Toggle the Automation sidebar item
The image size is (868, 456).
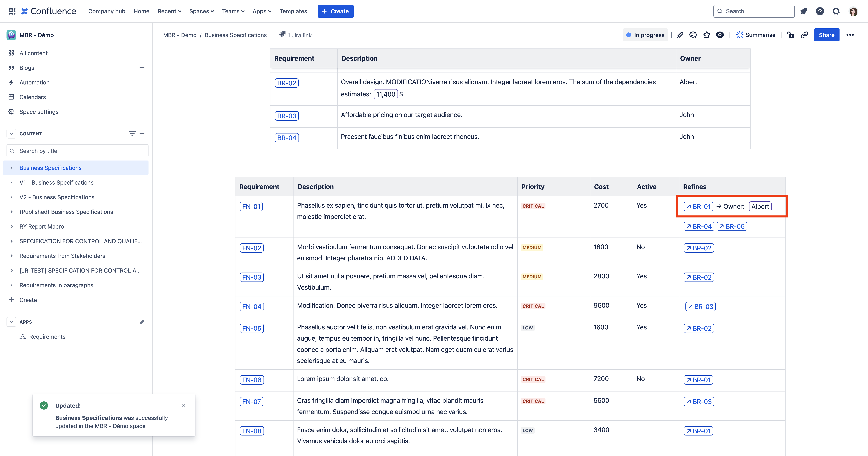point(34,82)
